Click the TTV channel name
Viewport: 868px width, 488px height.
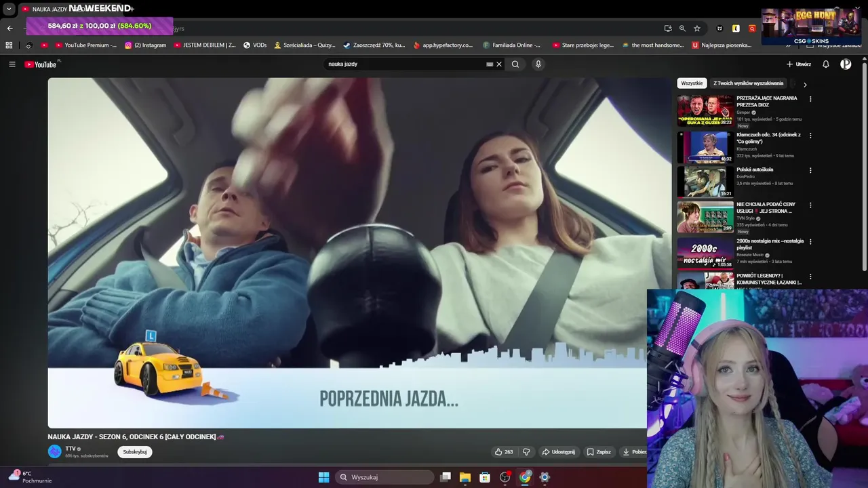tap(71, 449)
